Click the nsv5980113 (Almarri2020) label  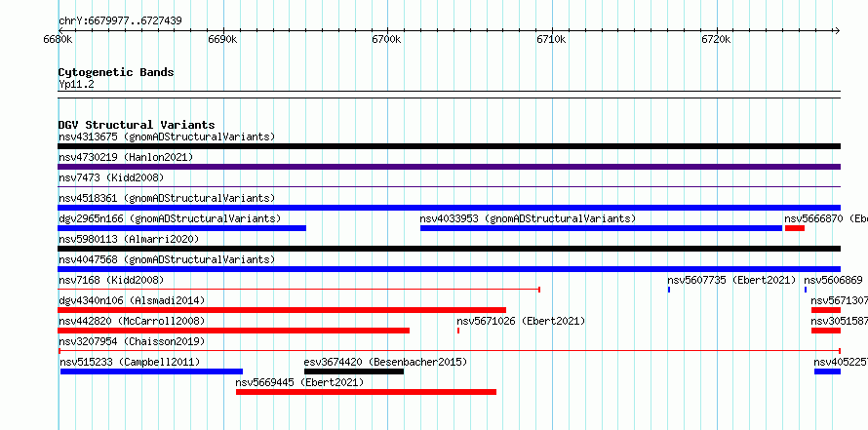click(x=129, y=239)
